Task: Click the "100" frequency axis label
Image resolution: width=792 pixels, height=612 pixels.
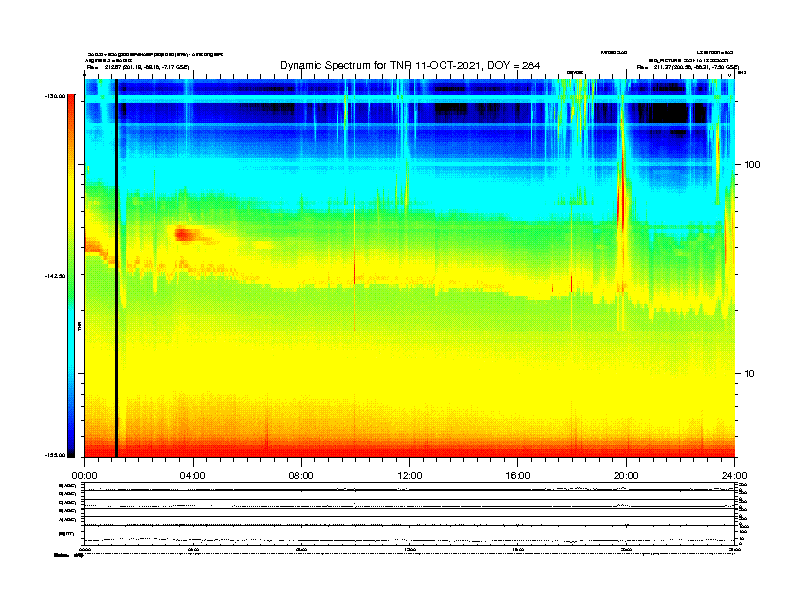Action: click(x=752, y=165)
